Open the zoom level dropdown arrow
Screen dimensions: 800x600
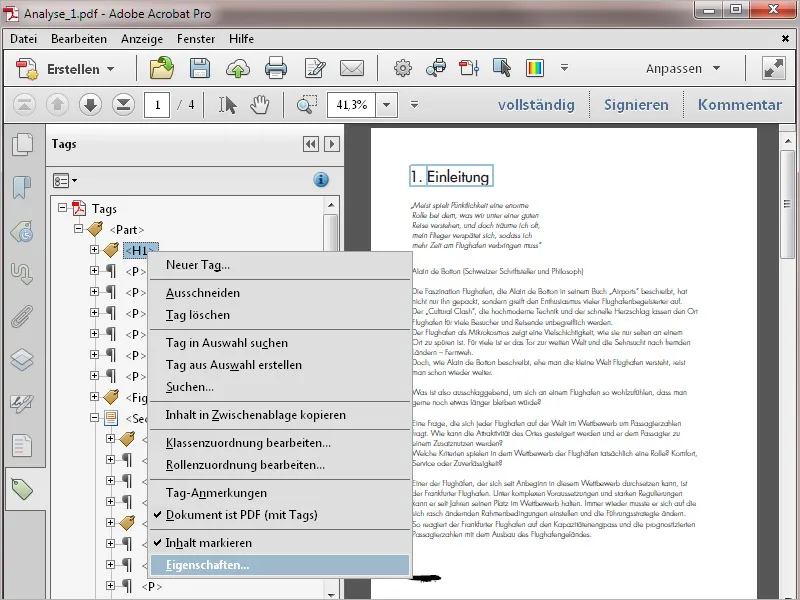pyautogui.click(x=386, y=105)
